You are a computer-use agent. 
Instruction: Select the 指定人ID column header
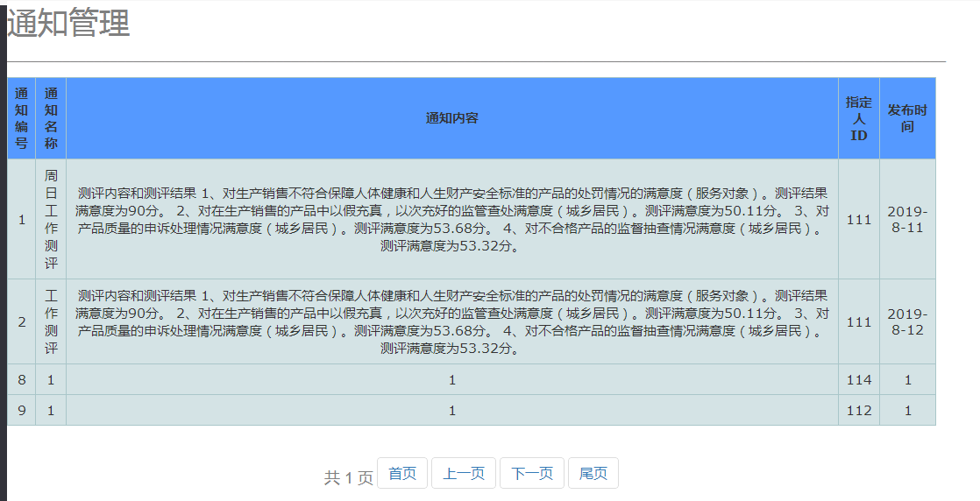tap(859, 118)
